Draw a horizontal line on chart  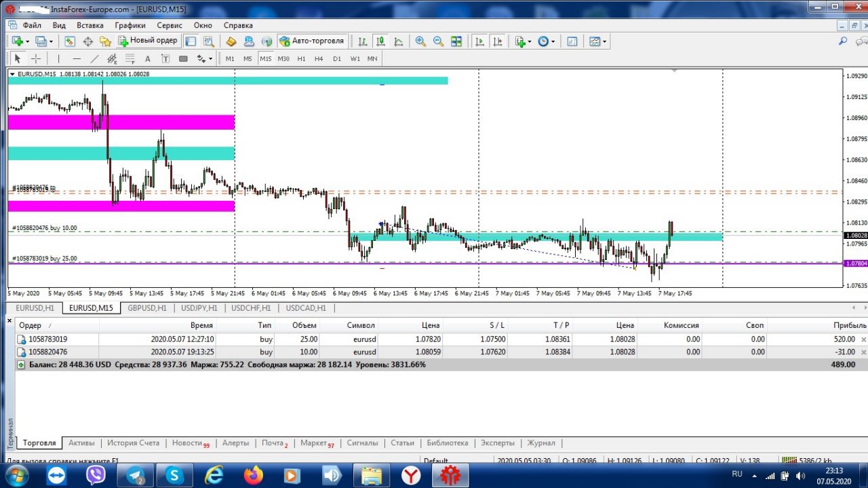pos(77,59)
